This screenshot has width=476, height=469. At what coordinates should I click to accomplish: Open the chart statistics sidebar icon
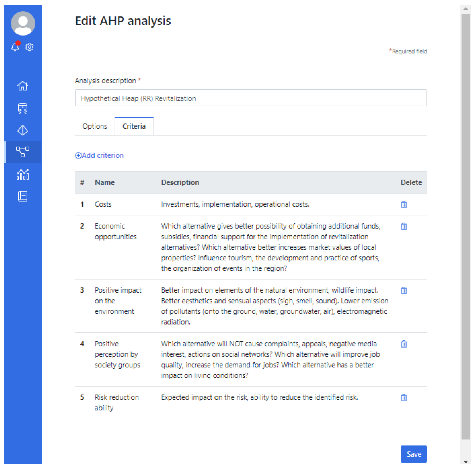point(23,174)
